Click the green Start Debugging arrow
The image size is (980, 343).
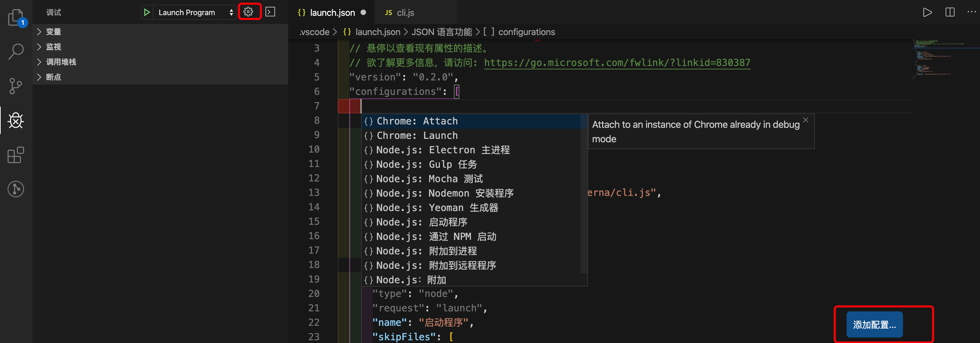pyautogui.click(x=147, y=12)
